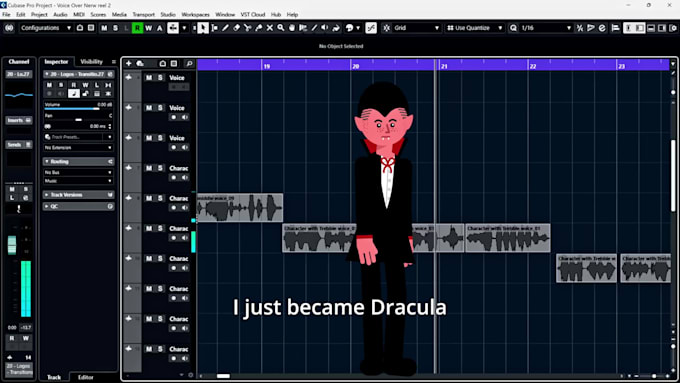Image resolution: width=680 pixels, height=383 pixels.
Task: Select the Mute X tool
Action: click(270, 28)
